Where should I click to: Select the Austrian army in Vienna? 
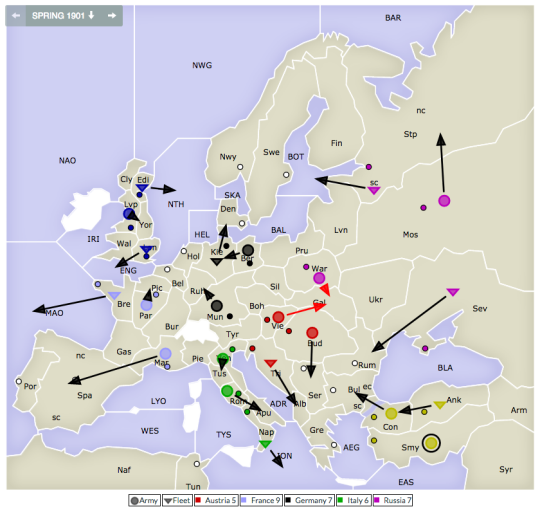pos(278,317)
